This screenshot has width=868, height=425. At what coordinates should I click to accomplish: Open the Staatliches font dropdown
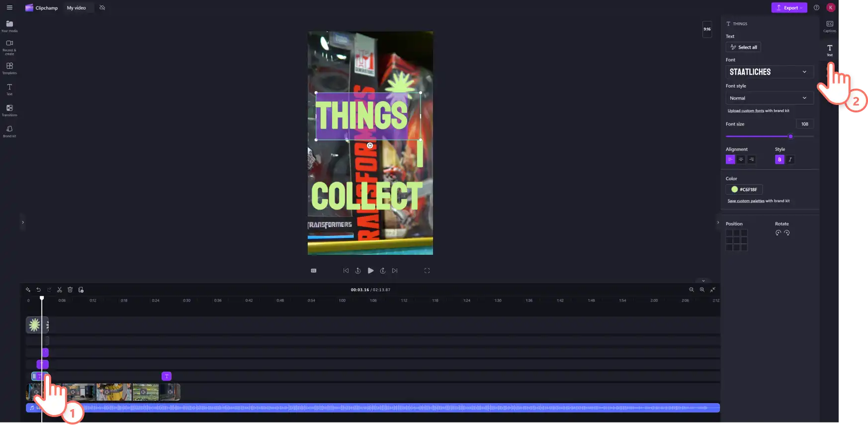[770, 72]
